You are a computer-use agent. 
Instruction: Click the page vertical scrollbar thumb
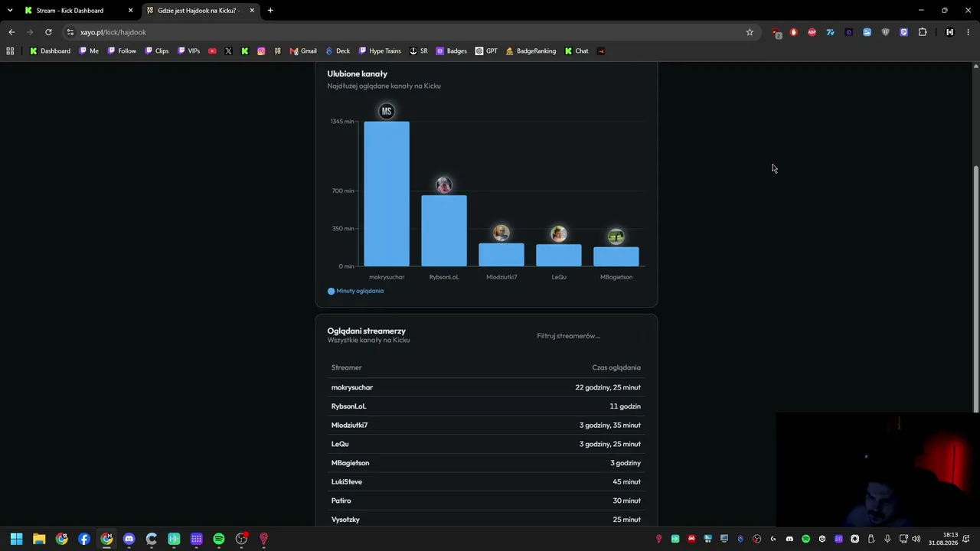point(975,289)
